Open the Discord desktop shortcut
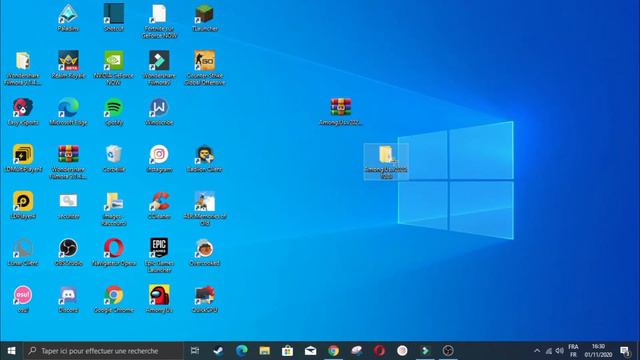Screen dimensions: 640x360 68,299
